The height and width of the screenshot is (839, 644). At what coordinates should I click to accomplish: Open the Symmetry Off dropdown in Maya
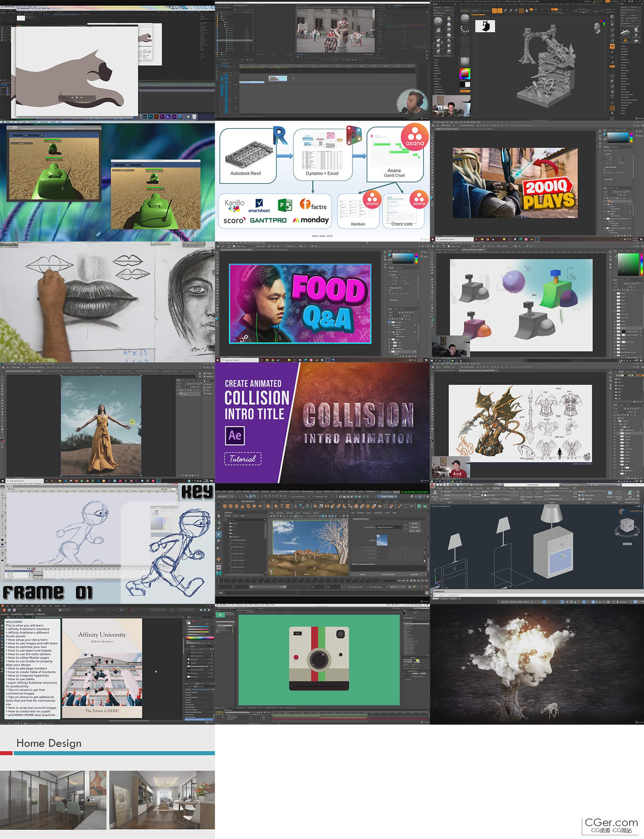click(322, 496)
